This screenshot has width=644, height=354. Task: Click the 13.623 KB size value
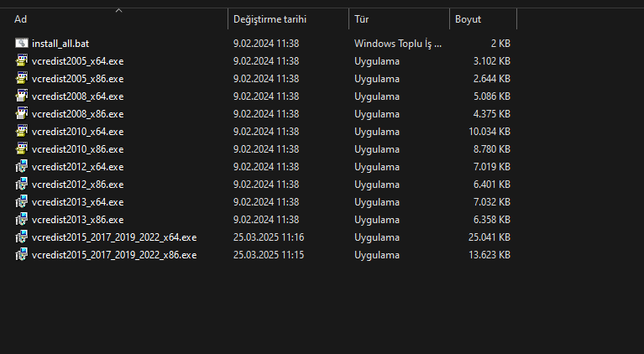point(490,255)
